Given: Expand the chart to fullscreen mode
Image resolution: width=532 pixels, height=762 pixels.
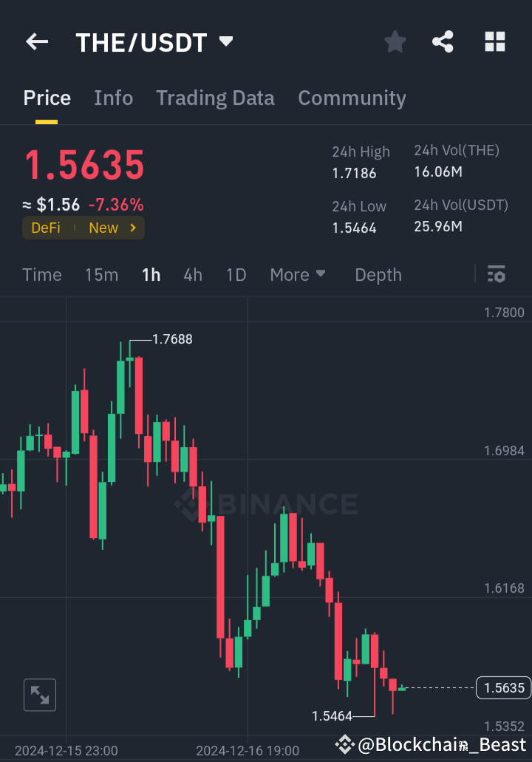Looking at the screenshot, I should [39, 695].
